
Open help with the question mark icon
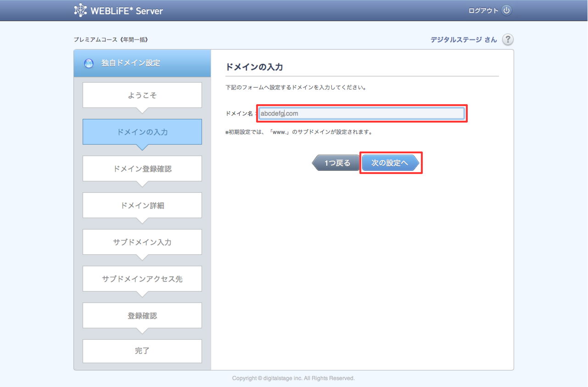tap(508, 39)
